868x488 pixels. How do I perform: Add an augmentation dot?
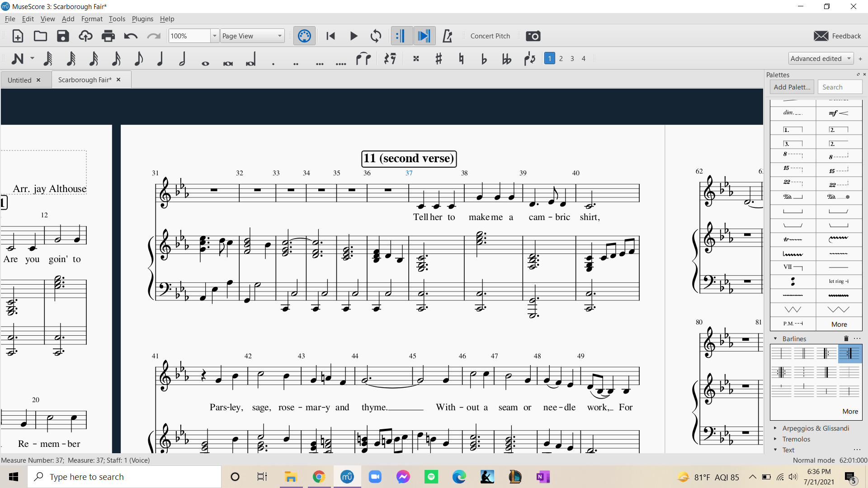tap(274, 64)
